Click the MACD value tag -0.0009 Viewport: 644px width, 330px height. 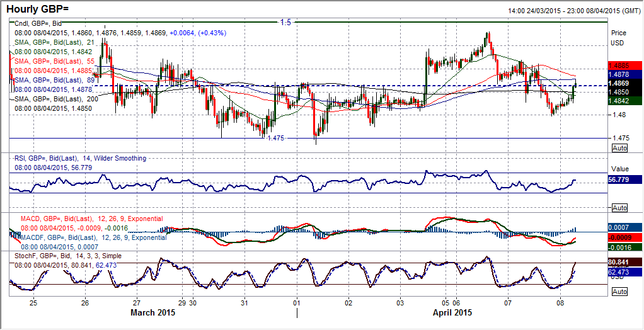(624, 237)
